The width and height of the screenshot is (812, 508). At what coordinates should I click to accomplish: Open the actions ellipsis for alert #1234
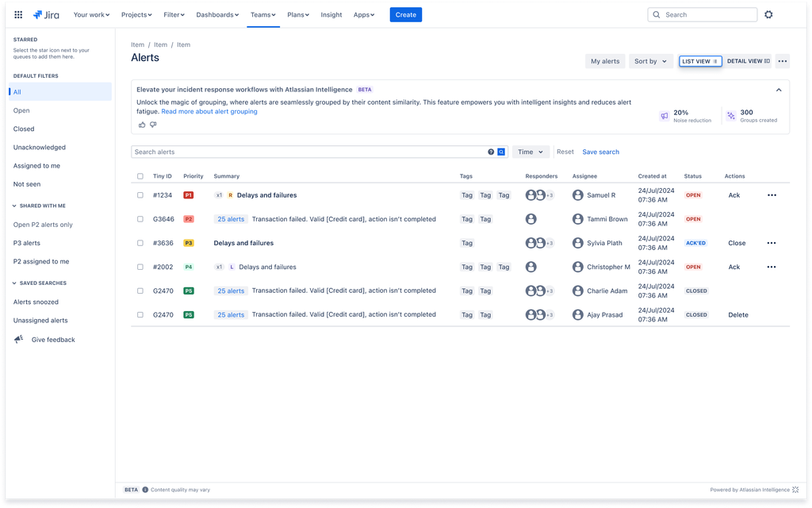(x=771, y=194)
